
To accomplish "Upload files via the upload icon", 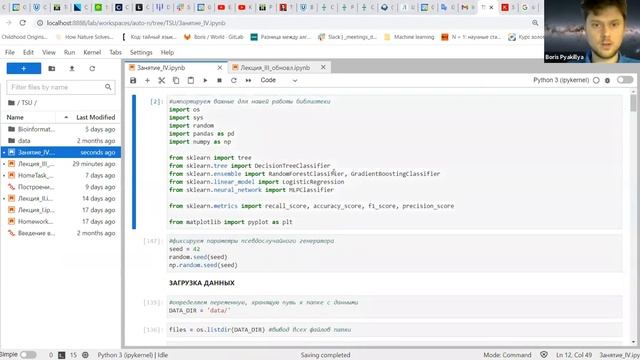I will (72, 69).
